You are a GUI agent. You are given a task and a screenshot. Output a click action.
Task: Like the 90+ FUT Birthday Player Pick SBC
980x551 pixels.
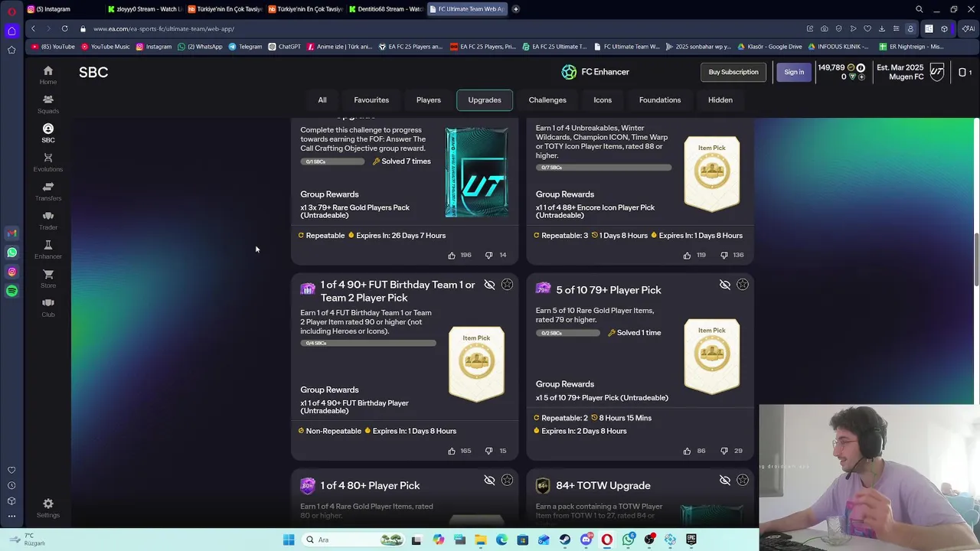click(x=452, y=451)
